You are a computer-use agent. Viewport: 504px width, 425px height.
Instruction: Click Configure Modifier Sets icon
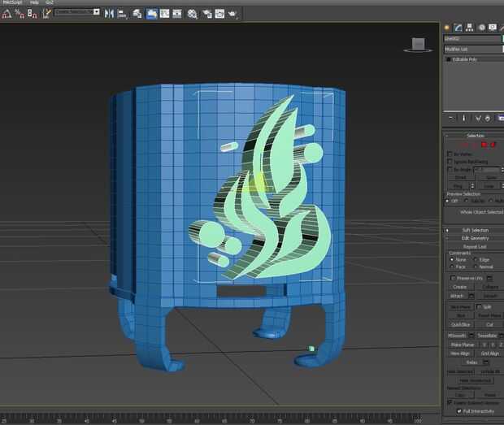click(501, 118)
